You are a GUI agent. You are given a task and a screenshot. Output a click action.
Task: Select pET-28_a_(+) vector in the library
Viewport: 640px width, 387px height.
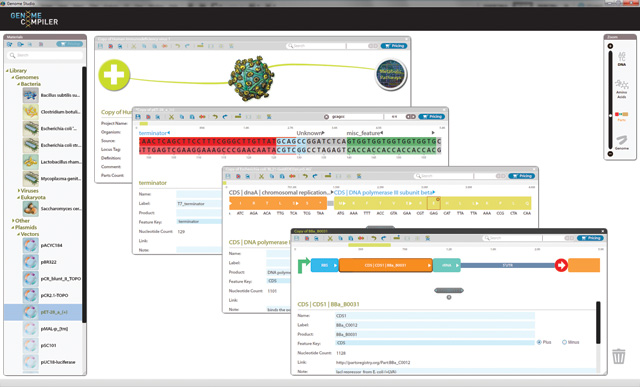(x=43, y=312)
